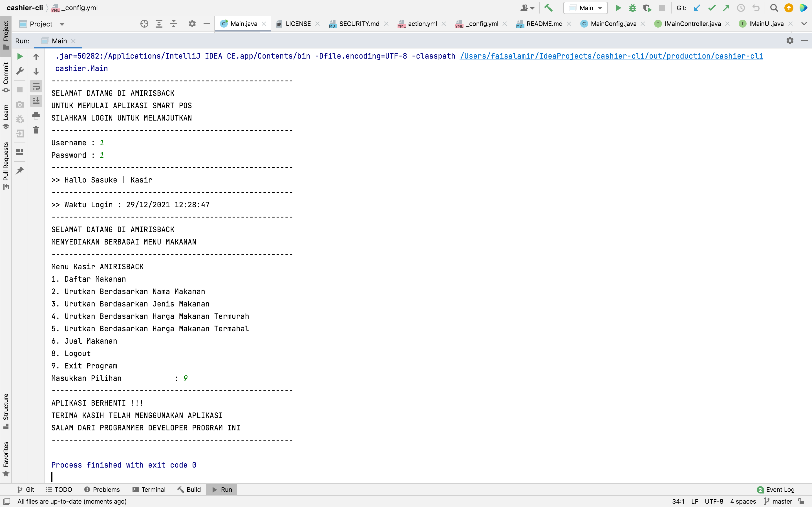Image resolution: width=812 pixels, height=507 pixels.
Task: Click the Print console output icon
Action: click(36, 116)
